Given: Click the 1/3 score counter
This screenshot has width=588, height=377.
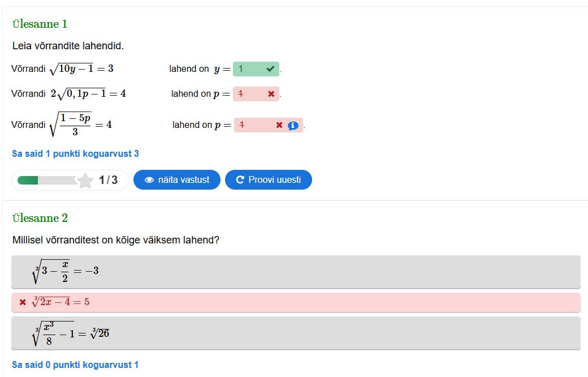Looking at the screenshot, I should point(108,181).
